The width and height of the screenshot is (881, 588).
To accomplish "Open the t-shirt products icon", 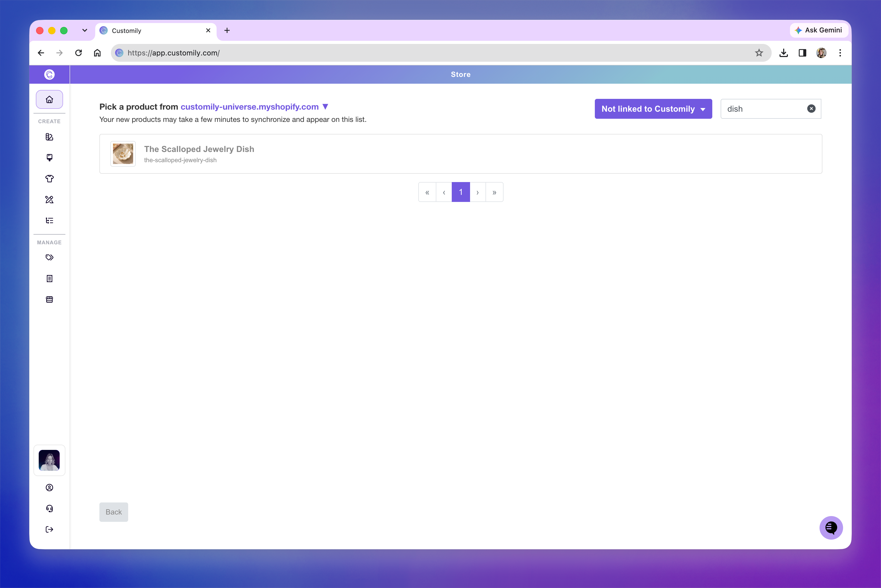I will 49,178.
